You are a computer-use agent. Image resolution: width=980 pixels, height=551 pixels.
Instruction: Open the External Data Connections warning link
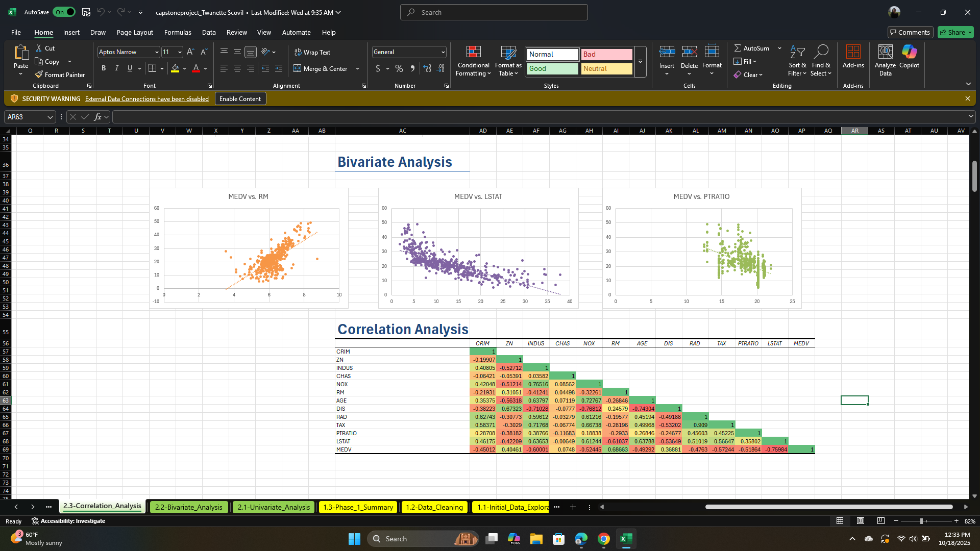(147, 98)
